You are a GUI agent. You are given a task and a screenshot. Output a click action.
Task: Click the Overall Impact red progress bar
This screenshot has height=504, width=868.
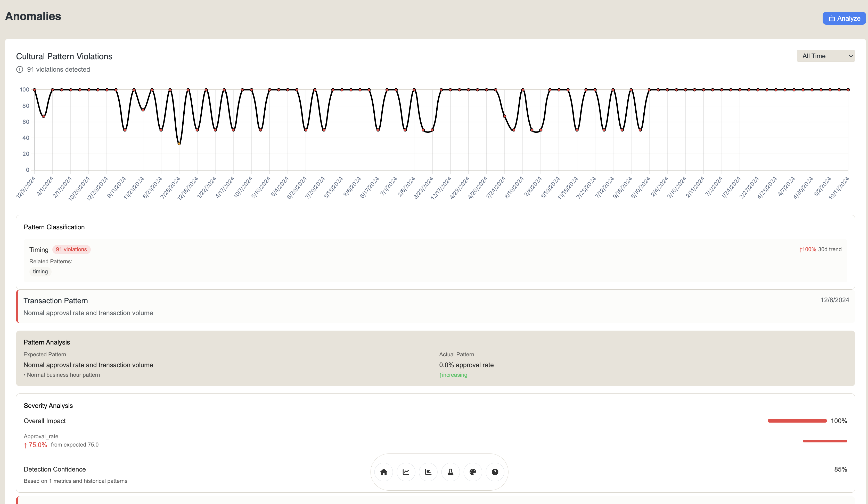pos(797,421)
